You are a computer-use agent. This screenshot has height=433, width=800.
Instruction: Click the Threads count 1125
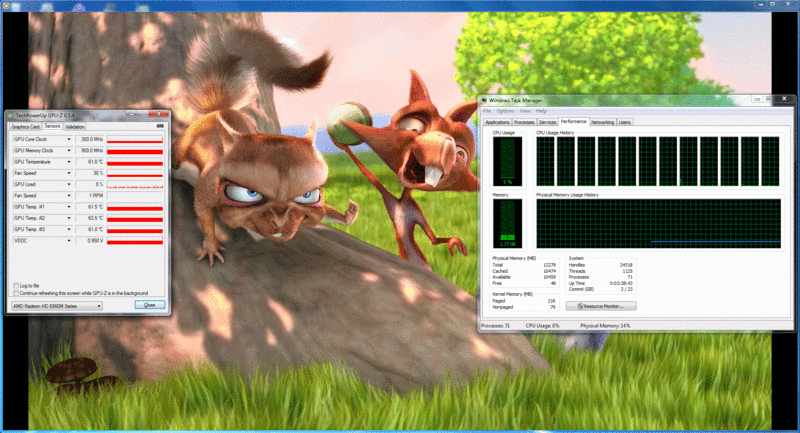click(x=628, y=271)
